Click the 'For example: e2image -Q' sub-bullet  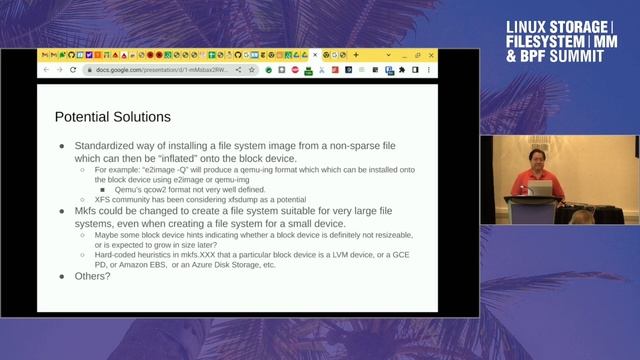(255, 175)
